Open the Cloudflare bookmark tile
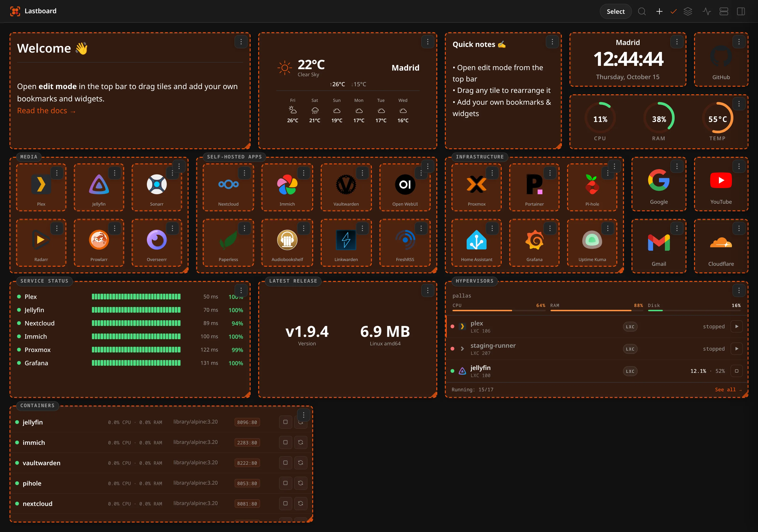758x532 pixels. [x=721, y=246]
